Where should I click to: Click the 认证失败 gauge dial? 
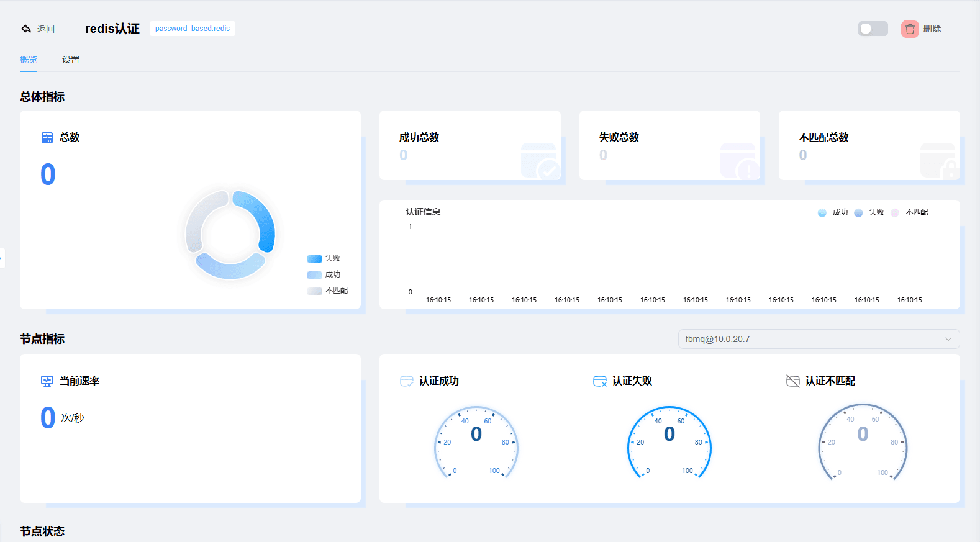click(x=669, y=443)
